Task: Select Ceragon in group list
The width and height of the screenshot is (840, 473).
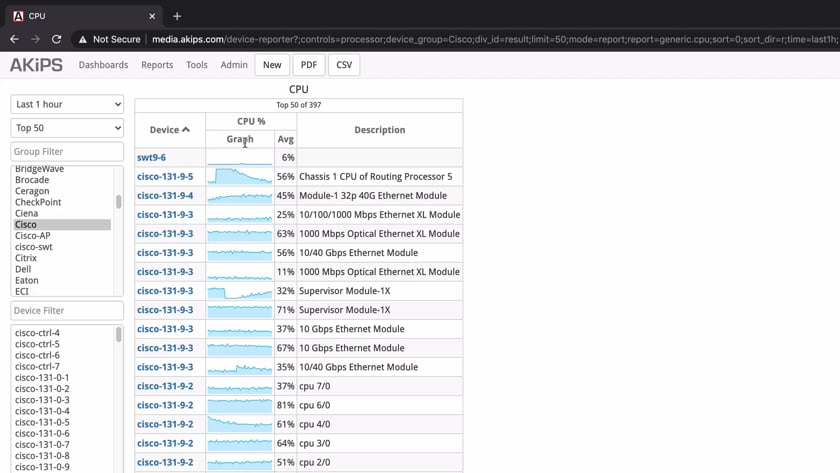Action: pos(32,191)
